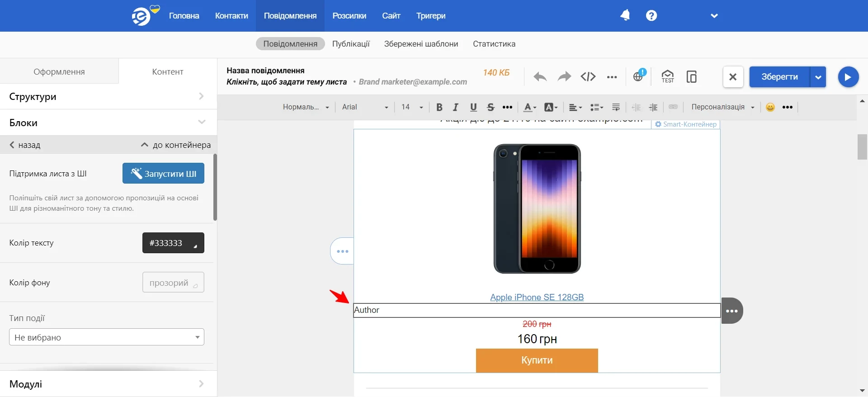This screenshot has height=397, width=868.
Task: Open the mobile preview icon
Action: [691, 77]
